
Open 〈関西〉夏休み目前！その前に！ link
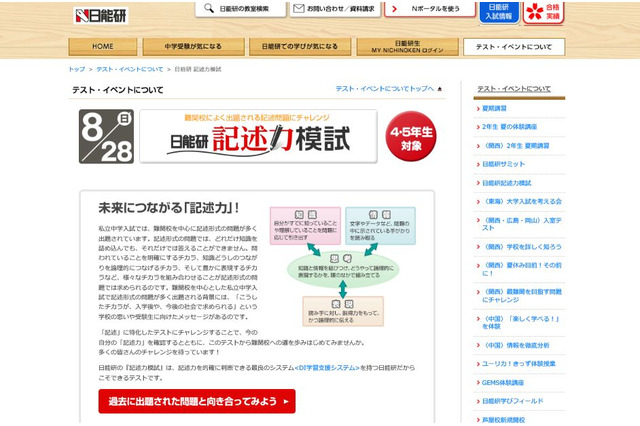click(x=522, y=269)
